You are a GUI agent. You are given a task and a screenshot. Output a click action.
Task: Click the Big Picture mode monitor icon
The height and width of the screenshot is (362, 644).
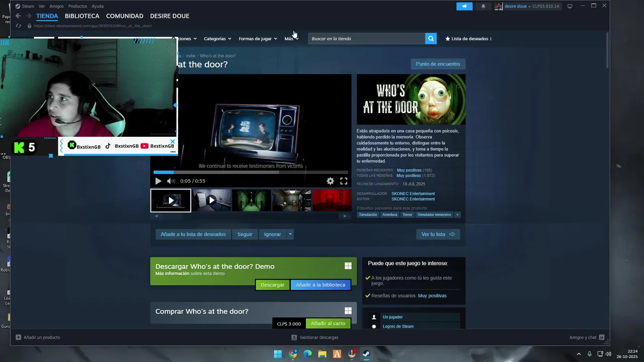pos(570,6)
